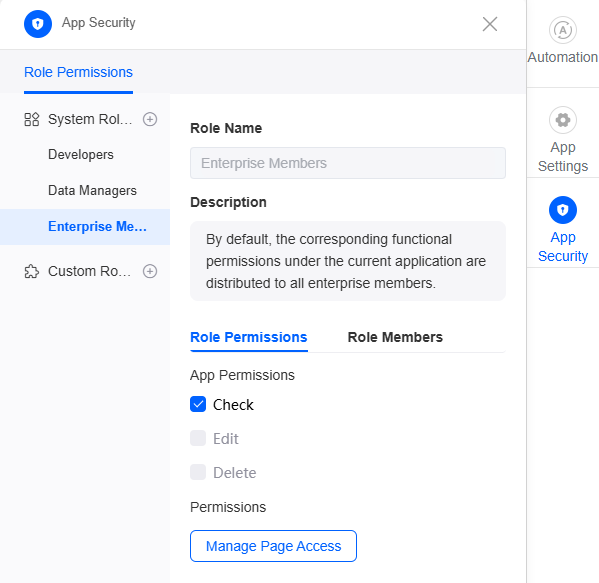The height and width of the screenshot is (583, 599).
Task: Expand the Custom Roles group
Action: click(89, 271)
